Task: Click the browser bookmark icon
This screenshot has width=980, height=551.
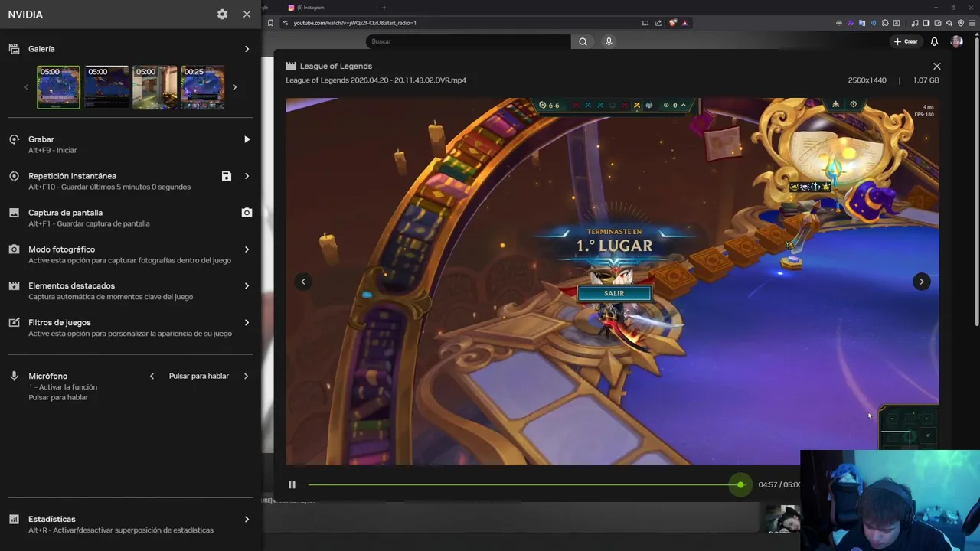Action: (270, 23)
